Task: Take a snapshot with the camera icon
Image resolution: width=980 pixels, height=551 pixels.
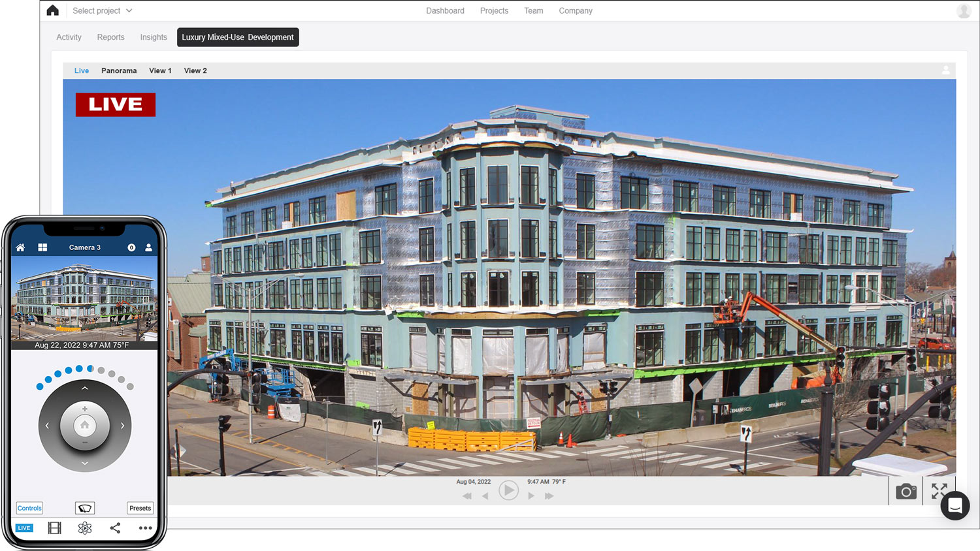Action: click(906, 492)
